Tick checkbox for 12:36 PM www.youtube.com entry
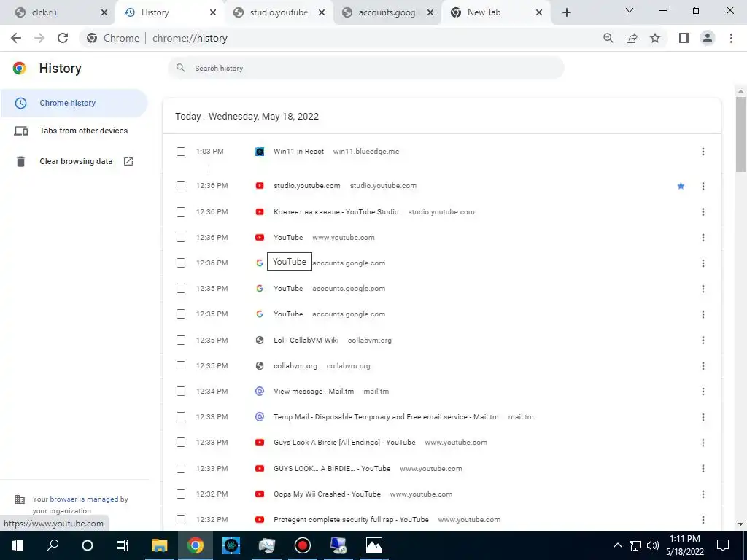The width and height of the screenshot is (747, 560). 181,237
